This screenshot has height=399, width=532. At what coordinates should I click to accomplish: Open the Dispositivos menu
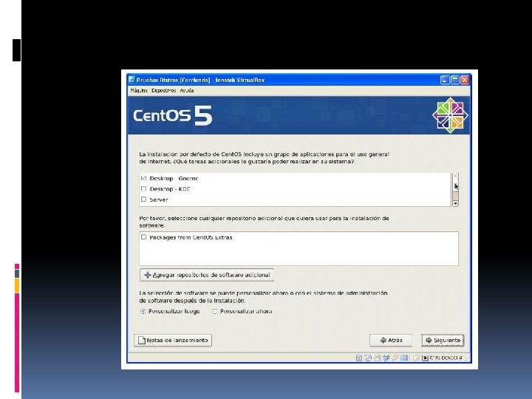pyautogui.click(x=163, y=91)
